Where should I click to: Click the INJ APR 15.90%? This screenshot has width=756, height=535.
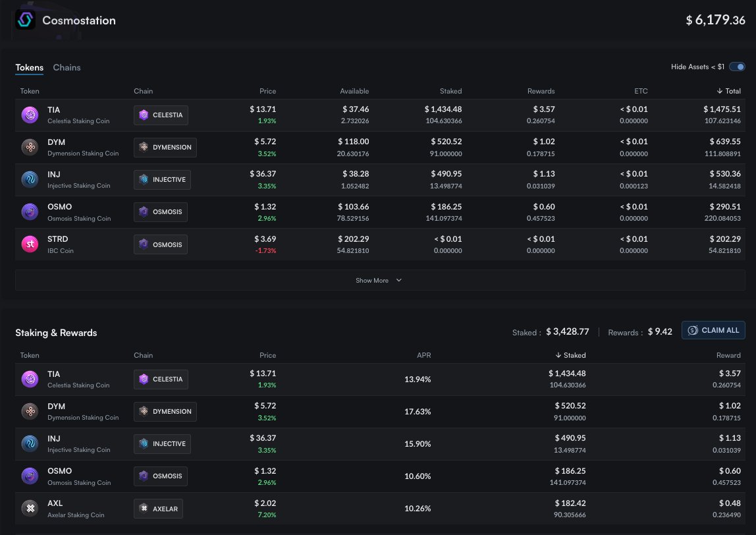click(418, 444)
